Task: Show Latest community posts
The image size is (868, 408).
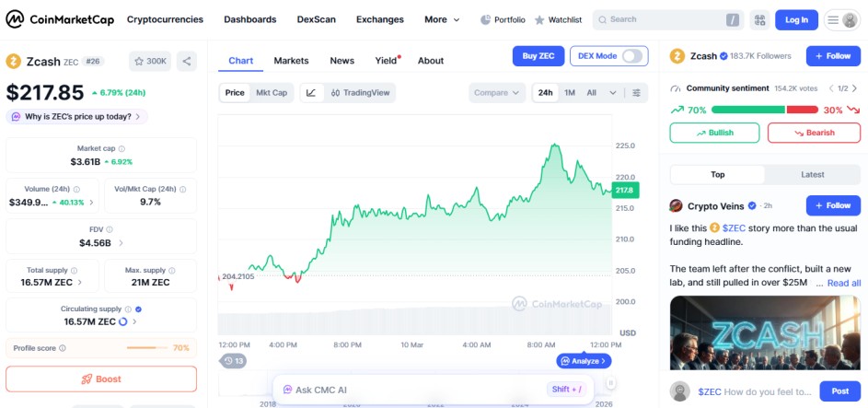Action: pyautogui.click(x=813, y=174)
